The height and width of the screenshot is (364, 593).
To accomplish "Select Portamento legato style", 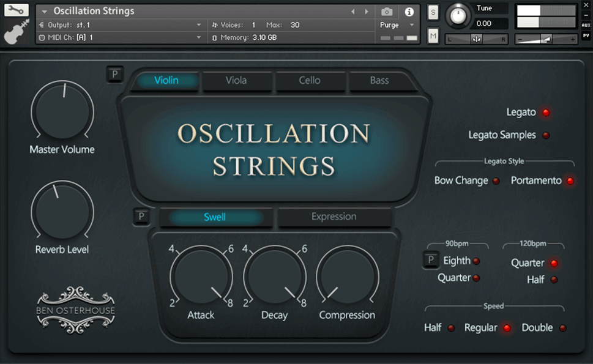I will pos(570,181).
